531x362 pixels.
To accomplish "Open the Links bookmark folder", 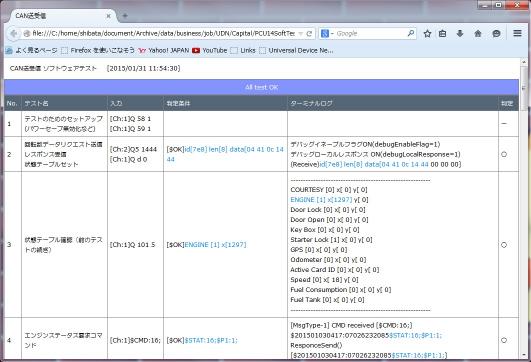I will pos(243,50).
